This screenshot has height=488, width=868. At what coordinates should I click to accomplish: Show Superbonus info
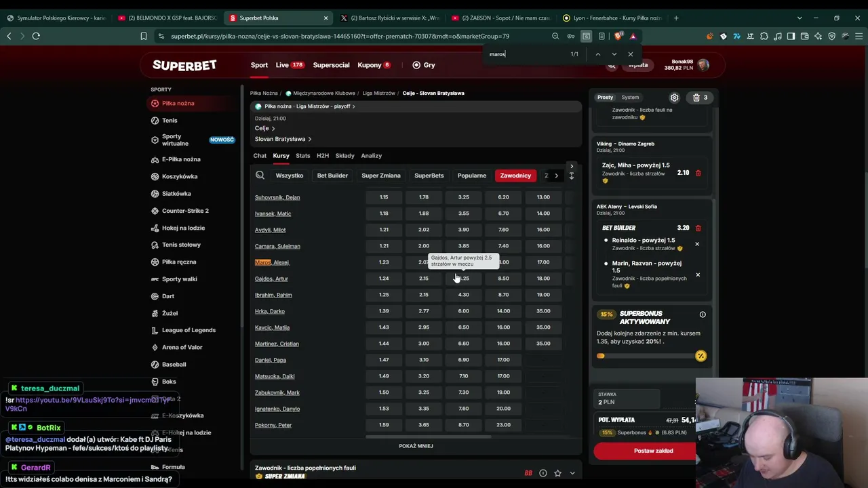click(703, 314)
